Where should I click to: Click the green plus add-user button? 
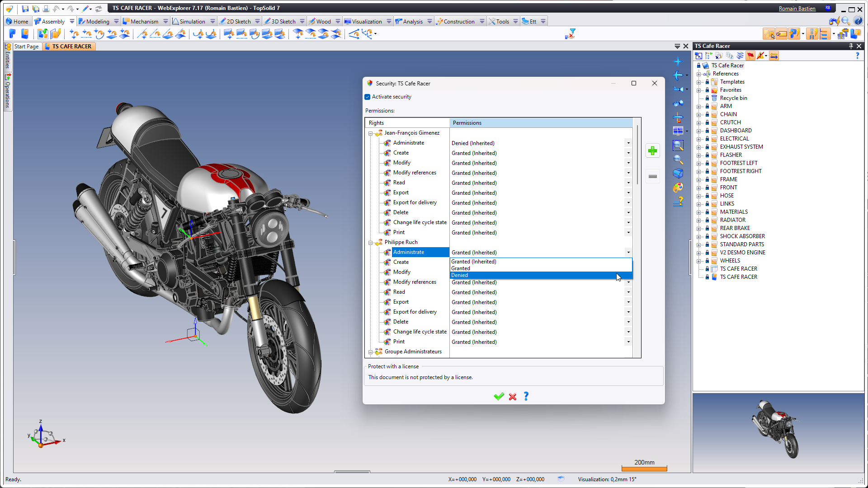point(652,151)
